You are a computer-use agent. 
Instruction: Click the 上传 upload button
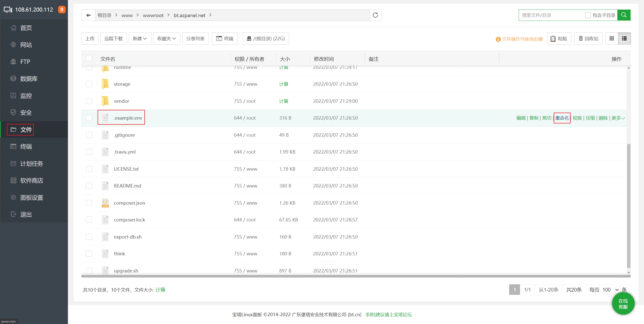[90, 38]
